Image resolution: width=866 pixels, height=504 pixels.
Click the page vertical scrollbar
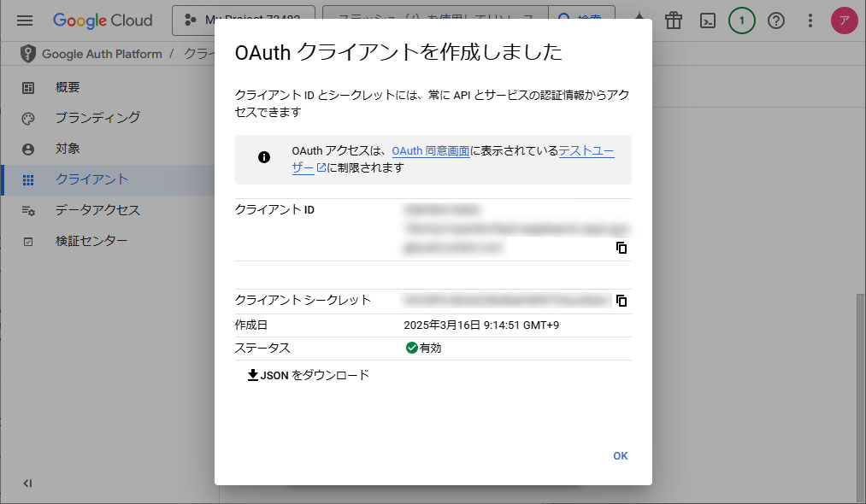click(861, 397)
